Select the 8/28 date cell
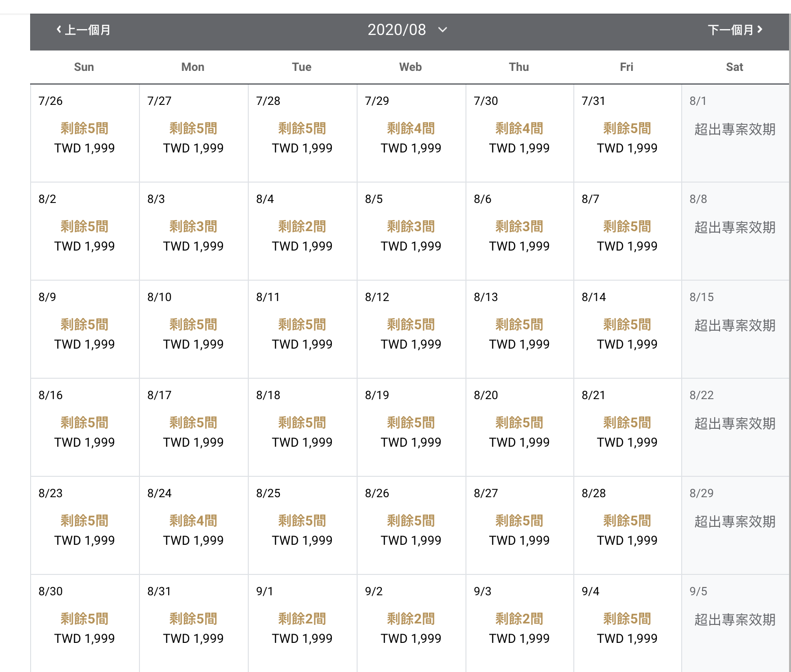 point(627,526)
